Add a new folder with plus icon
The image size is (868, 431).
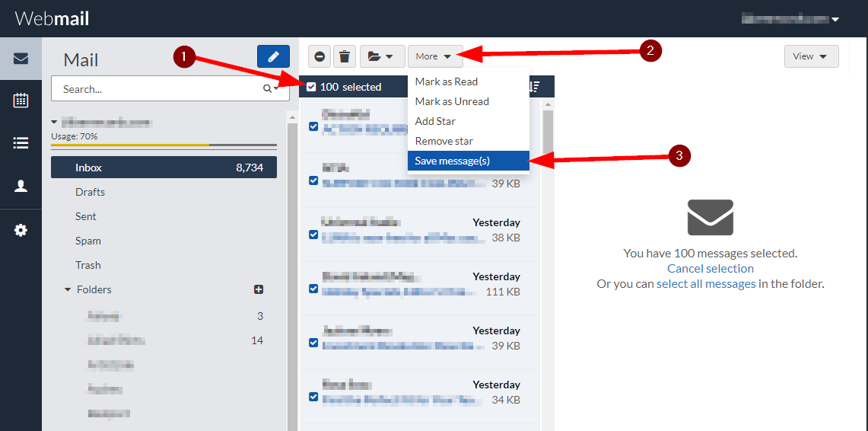pos(259,289)
